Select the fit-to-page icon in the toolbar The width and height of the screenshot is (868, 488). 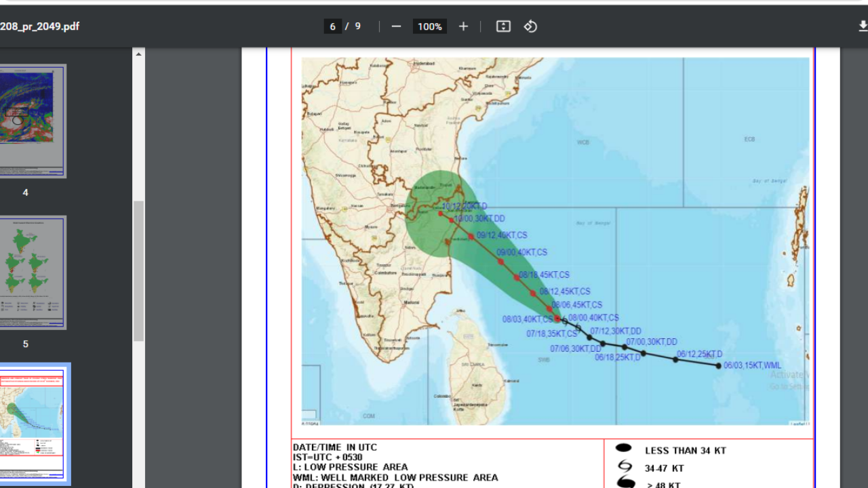[x=502, y=26]
